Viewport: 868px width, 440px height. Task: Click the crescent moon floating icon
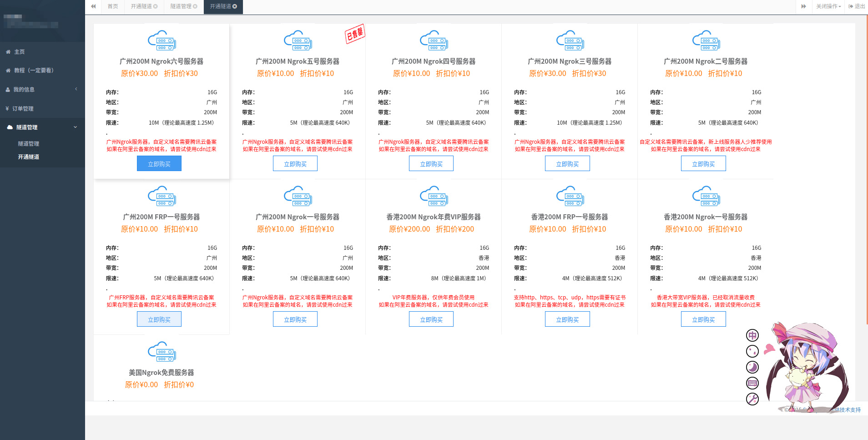coord(752,367)
